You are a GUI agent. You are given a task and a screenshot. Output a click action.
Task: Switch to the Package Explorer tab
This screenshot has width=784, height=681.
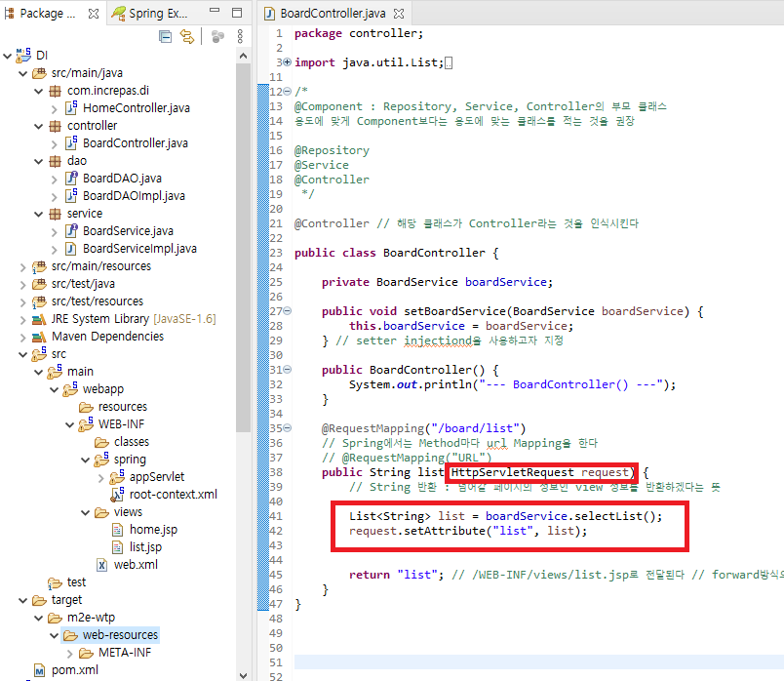coord(48,14)
